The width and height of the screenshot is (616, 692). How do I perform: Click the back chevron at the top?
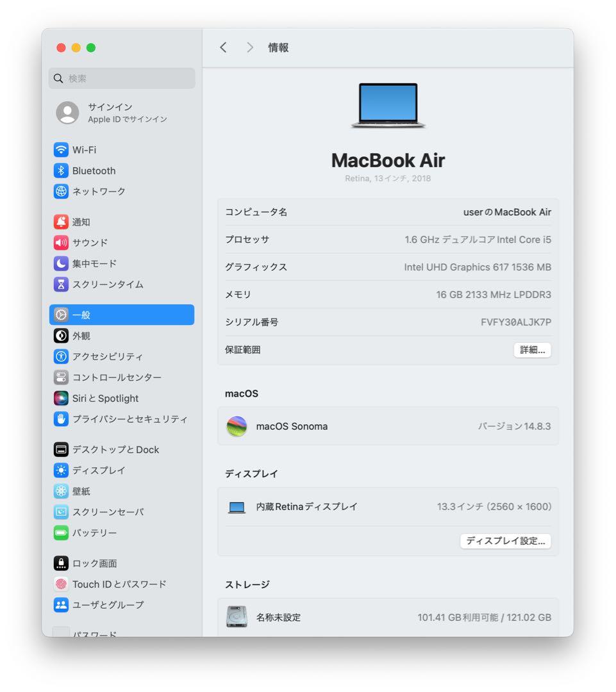pos(223,47)
